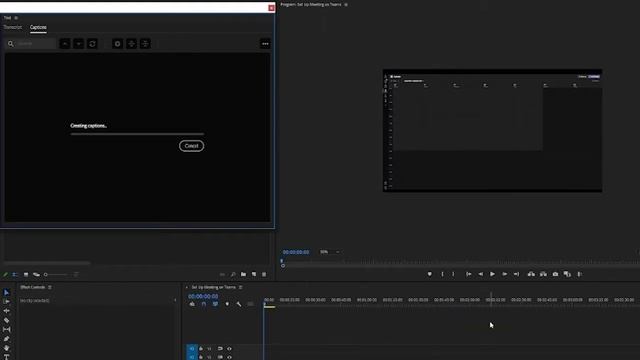The height and width of the screenshot is (360, 640).
Task: Toggle Snap in Timeline magnet icon
Action: click(x=204, y=304)
